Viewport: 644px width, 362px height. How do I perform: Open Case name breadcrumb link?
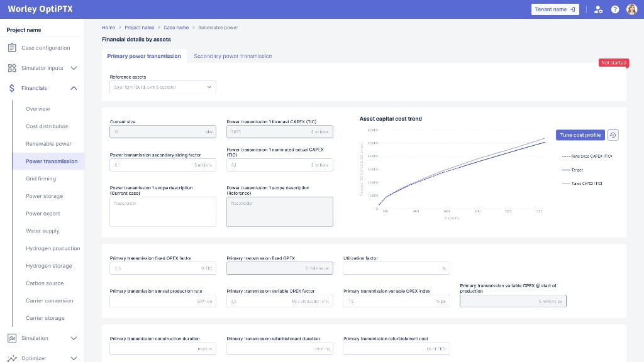pyautogui.click(x=176, y=28)
